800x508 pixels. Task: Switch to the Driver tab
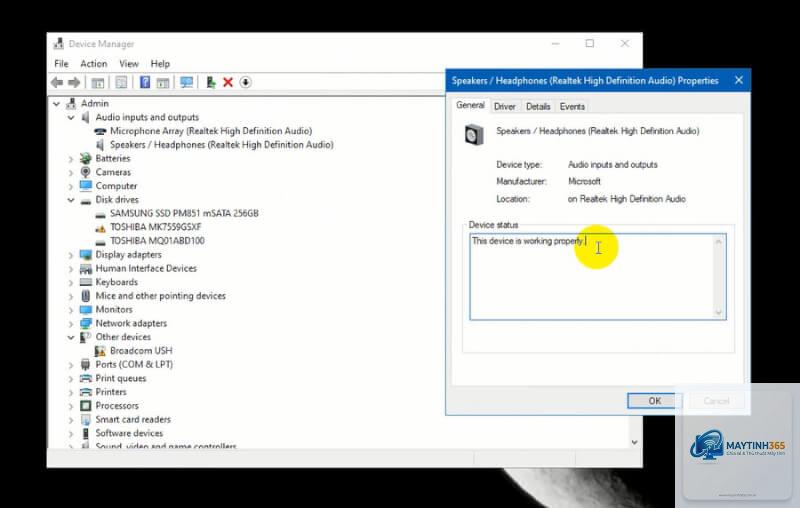coord(505,106)
